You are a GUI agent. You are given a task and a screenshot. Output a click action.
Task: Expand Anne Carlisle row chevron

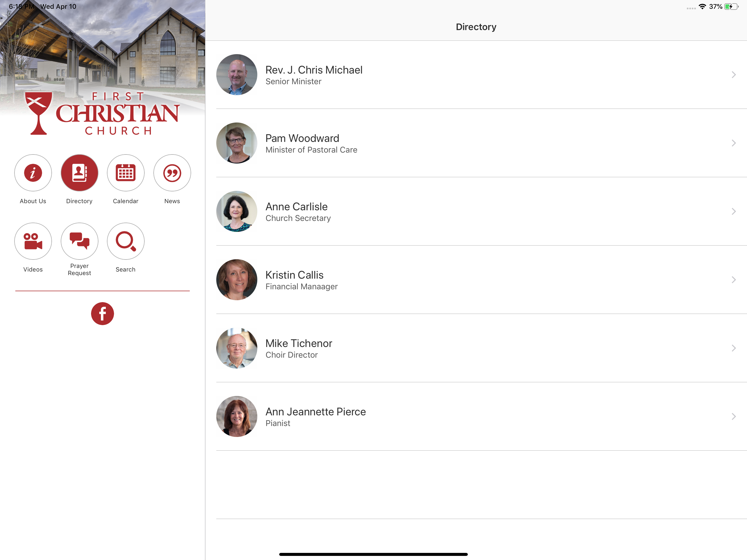pyautogui.click(x=734, y=211)
